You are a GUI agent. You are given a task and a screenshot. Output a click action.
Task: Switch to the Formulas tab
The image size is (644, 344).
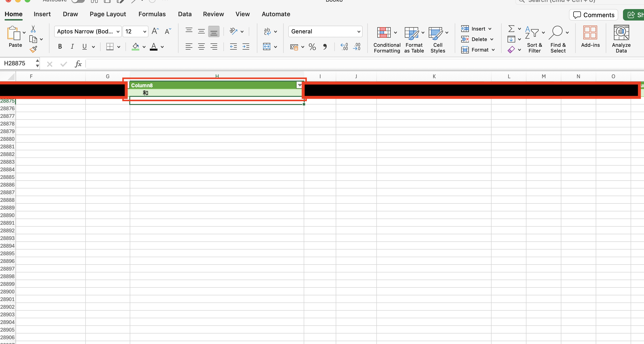click(x=152, y=14)
